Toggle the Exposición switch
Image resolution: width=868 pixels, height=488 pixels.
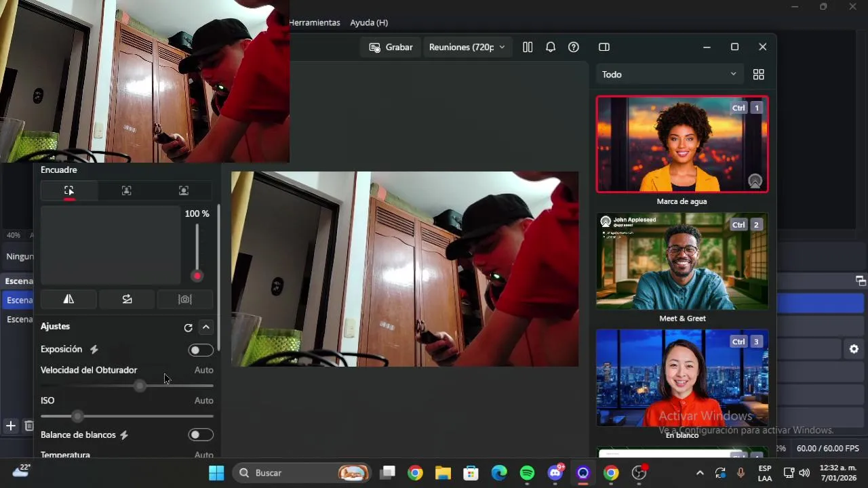(201, 350)
